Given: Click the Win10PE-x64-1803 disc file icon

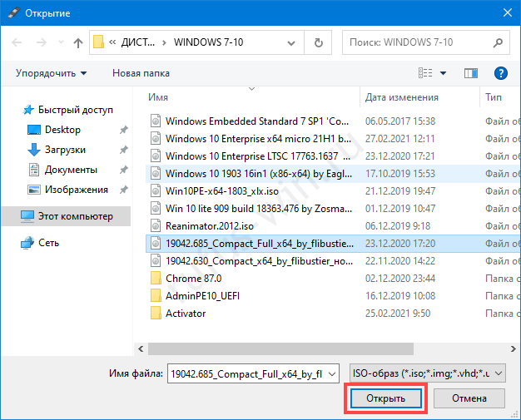Looking at the screenshot, I should [x=156, y=191].
